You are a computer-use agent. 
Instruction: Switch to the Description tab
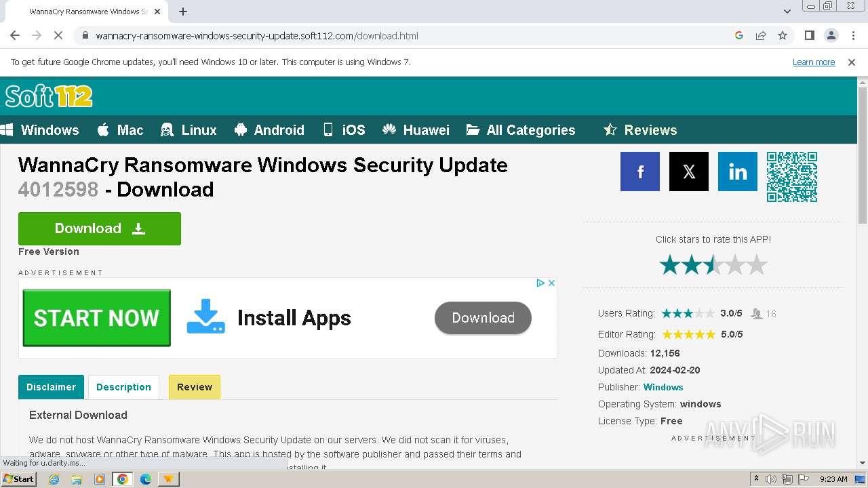coord(123,387)
